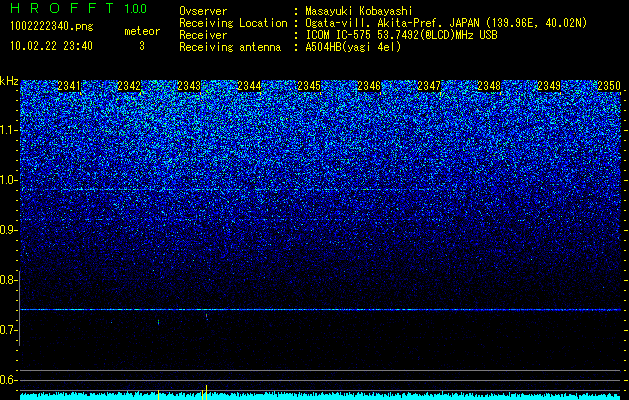The image size is (629, 400).
Task: Click the meteor label
Action: tap(142, 31)
